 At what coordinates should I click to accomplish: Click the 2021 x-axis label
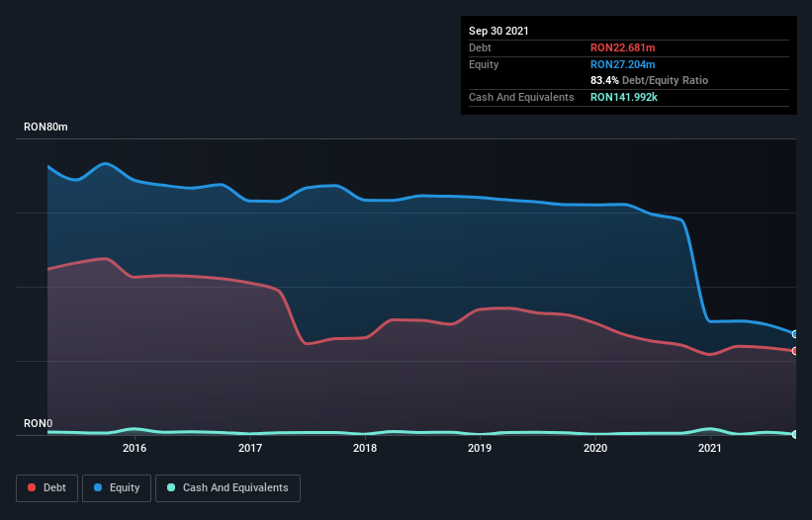(710, 448)
